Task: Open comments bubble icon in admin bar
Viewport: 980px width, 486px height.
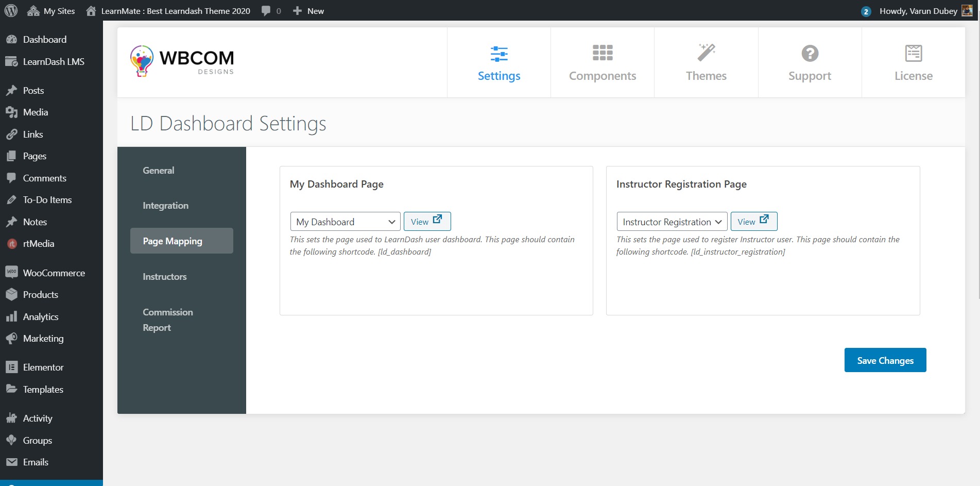Action: pos(266,11)
